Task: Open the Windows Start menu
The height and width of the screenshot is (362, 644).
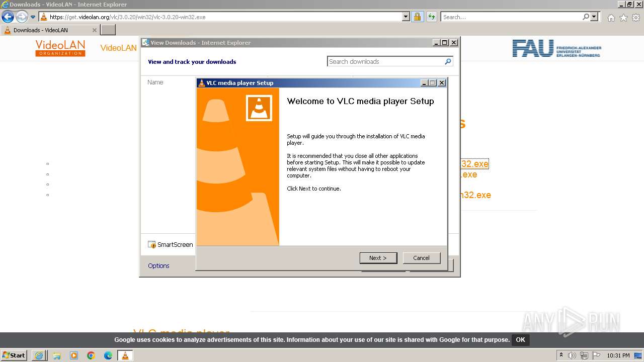Action: (14, 355)
